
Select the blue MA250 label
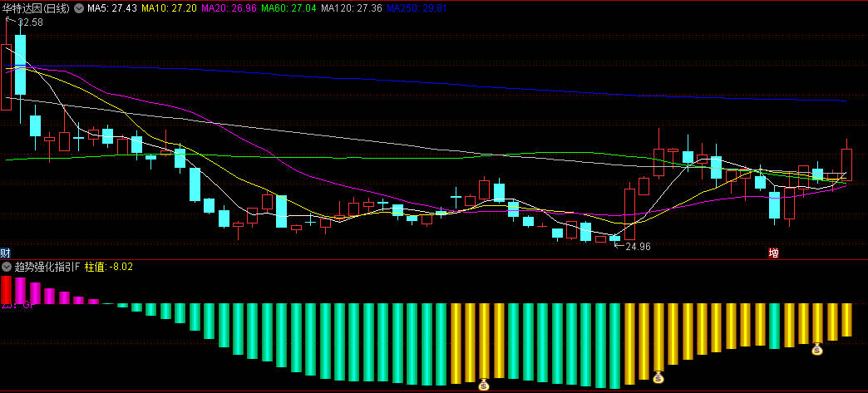click(417, 8)
